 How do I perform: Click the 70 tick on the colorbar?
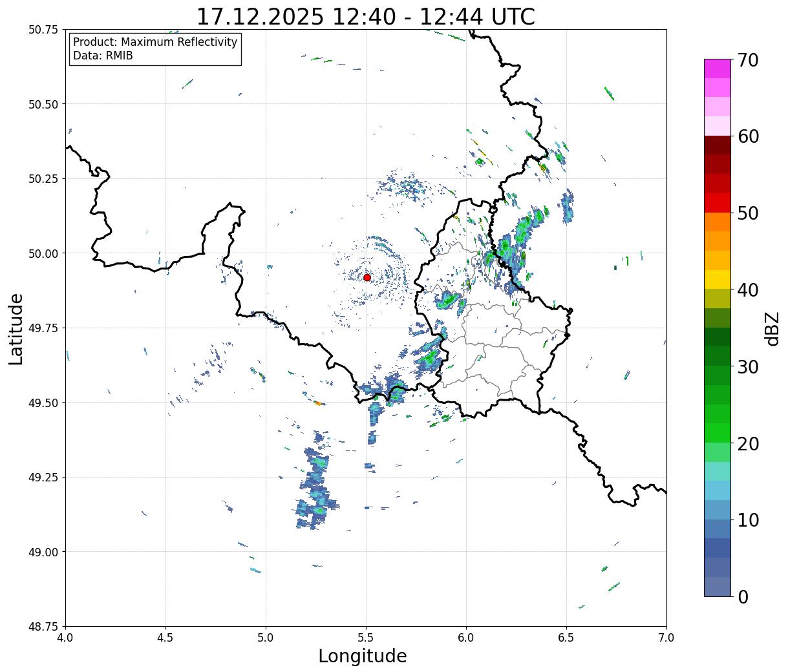(x=747, y=60)
